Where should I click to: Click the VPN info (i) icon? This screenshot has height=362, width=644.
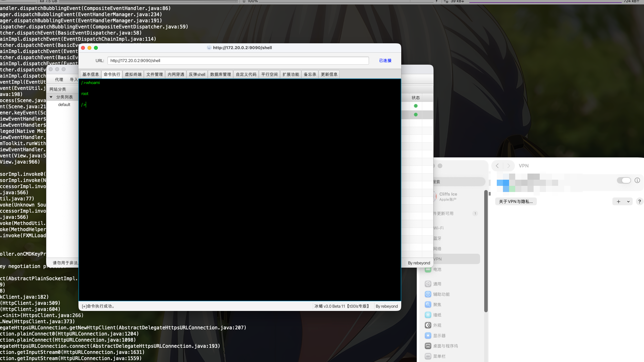637,180
